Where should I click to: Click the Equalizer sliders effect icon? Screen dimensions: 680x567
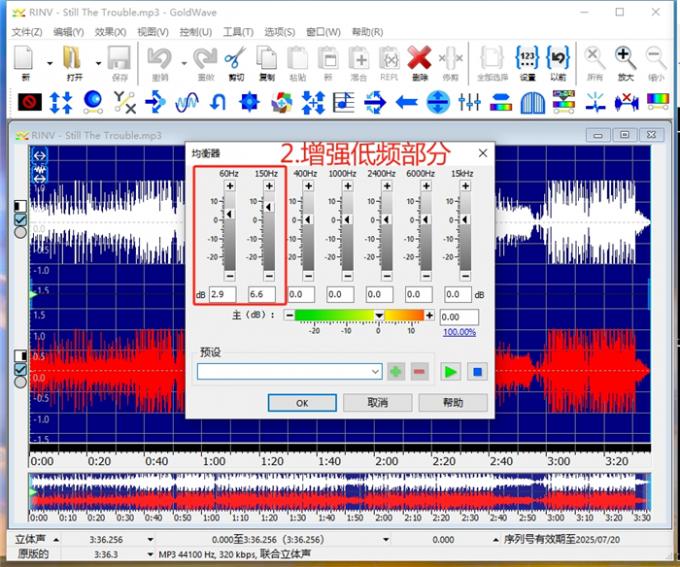pyautogui.click(x=469, y=102)
